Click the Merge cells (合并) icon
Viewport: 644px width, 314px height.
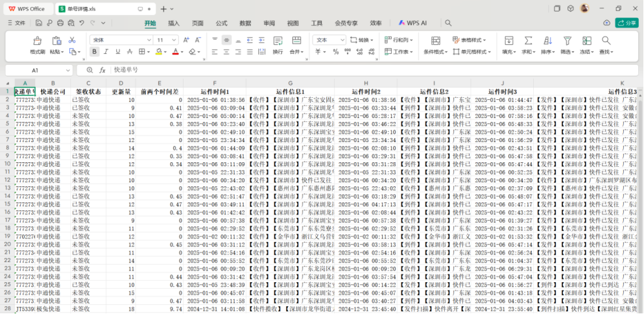pyautogui.click(x=296, y=41)
